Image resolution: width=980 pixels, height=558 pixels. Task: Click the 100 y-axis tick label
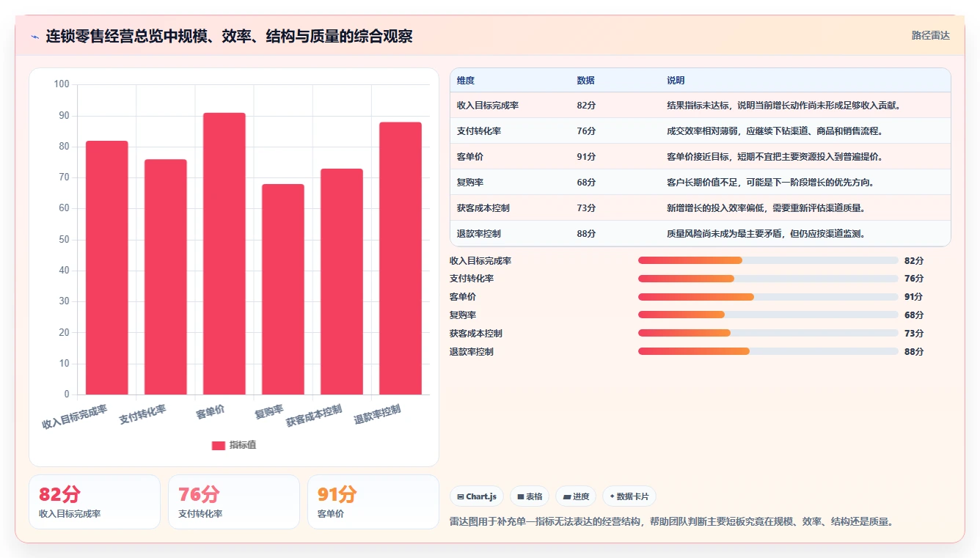[x=62, y=84]
